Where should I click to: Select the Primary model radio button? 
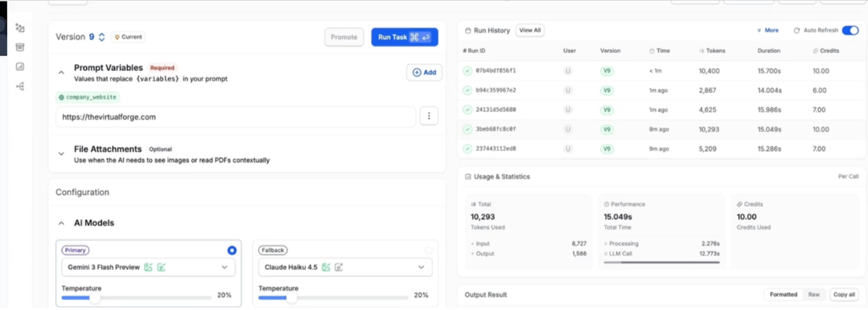click(x=232, y=250)
